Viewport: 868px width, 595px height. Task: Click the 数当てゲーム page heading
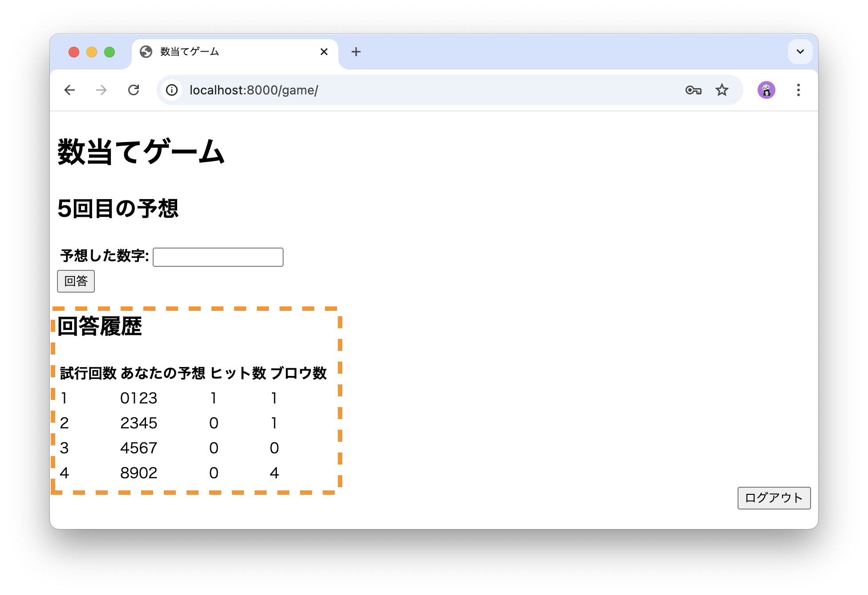pos(141,151)
